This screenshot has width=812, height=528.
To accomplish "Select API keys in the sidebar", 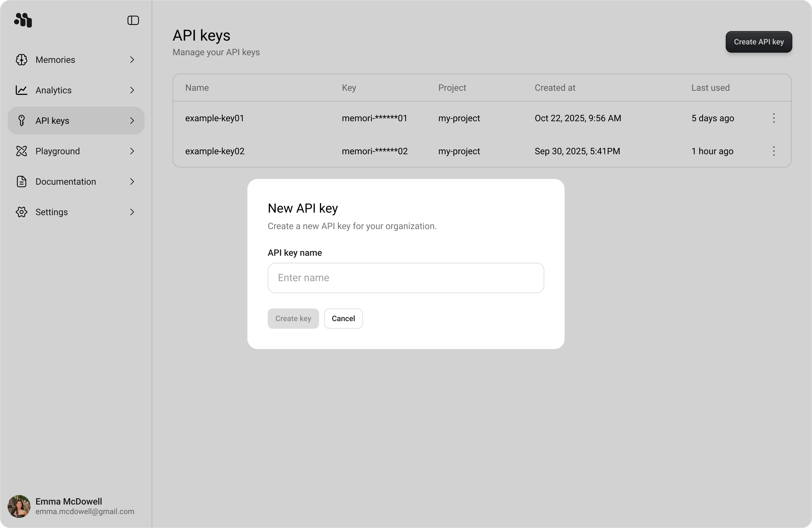I will [x=52, y=121].
